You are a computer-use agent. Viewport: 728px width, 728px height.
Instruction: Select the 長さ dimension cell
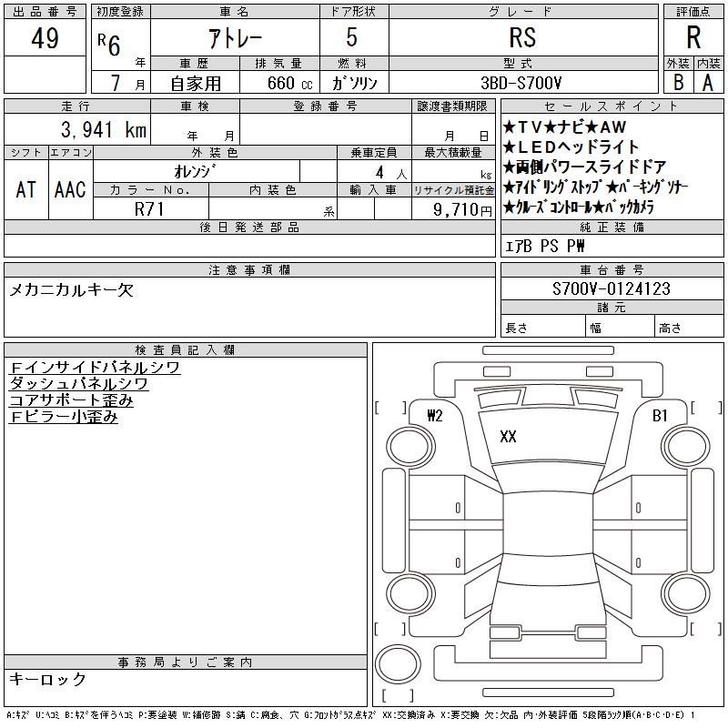(x=543, y=326)
